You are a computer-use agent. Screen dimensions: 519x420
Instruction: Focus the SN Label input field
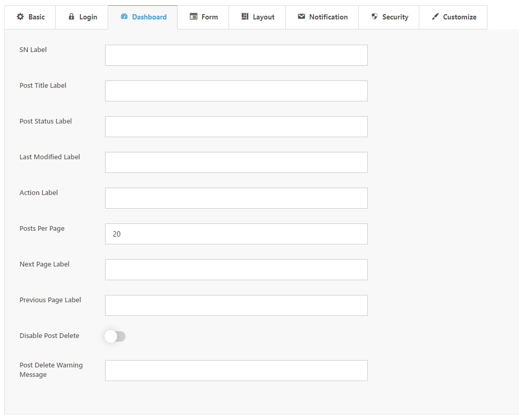click(236, 55)
